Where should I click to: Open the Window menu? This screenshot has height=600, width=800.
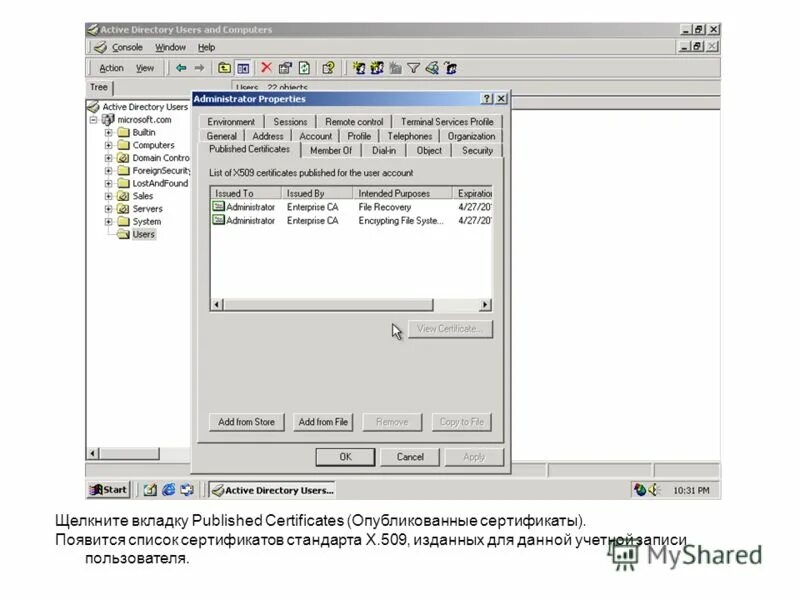click(170, 47)
